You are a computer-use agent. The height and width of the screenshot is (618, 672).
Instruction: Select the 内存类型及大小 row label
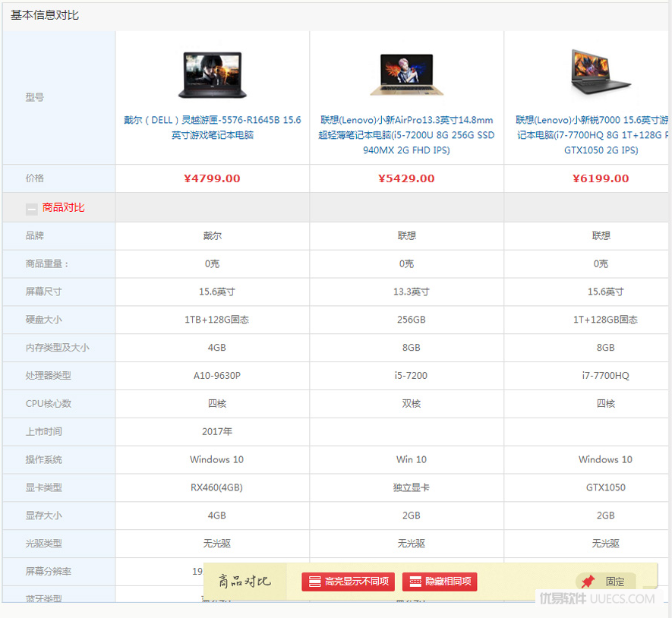point(58,348)
